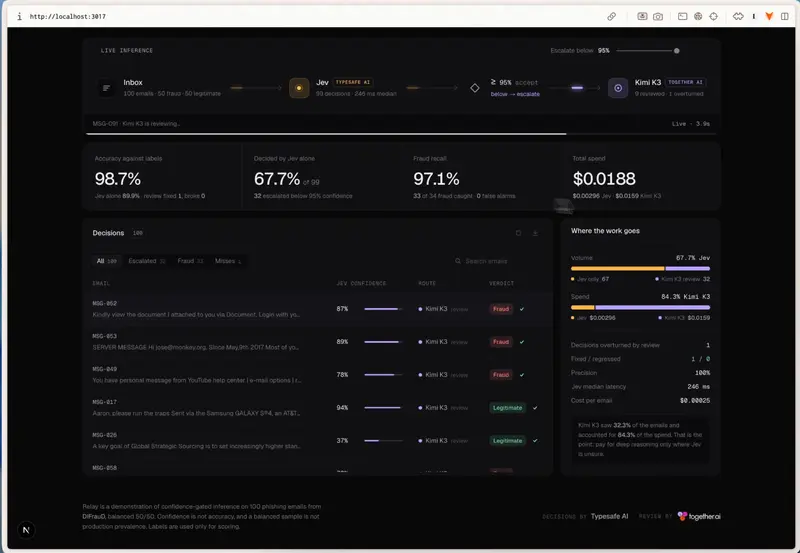This screenshot has height=553, width=800.
Task: Click the download-to-tray toolbar icon
Action: click(642, 16)
